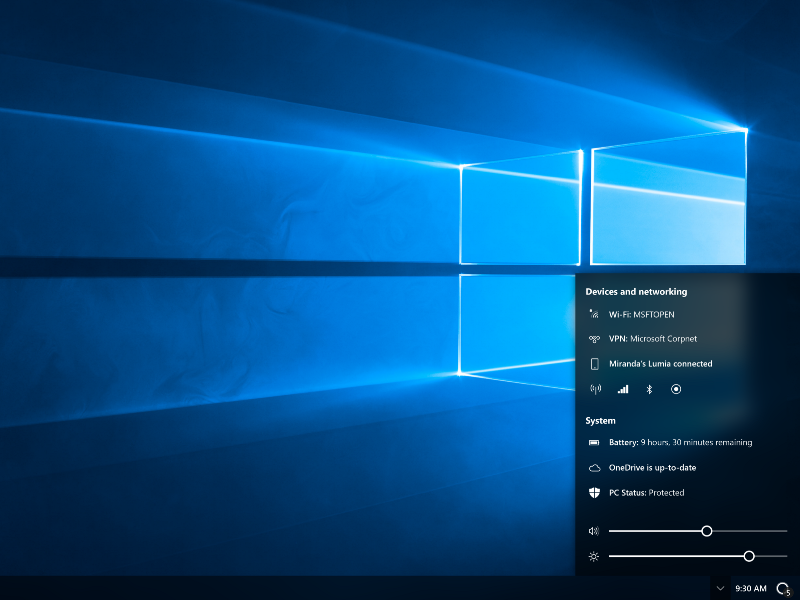
Task: Open Wi-Fi: MSFTOPEN network entry
Action: click(x=634, y=314)
